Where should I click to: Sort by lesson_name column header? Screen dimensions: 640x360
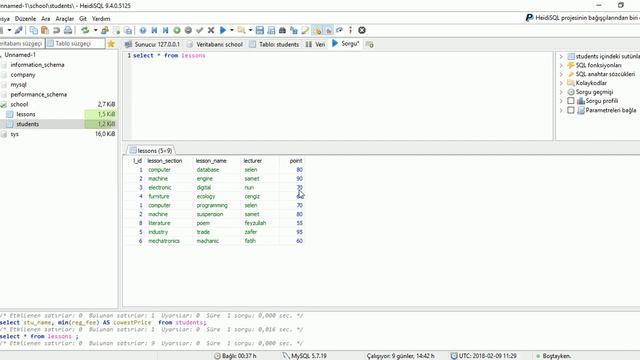coord(211,161)
